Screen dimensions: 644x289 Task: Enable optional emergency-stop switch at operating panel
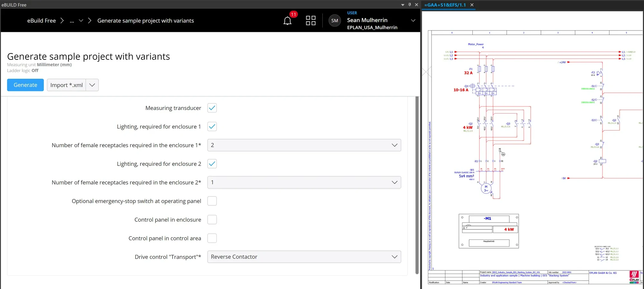[x=212, y=201]
